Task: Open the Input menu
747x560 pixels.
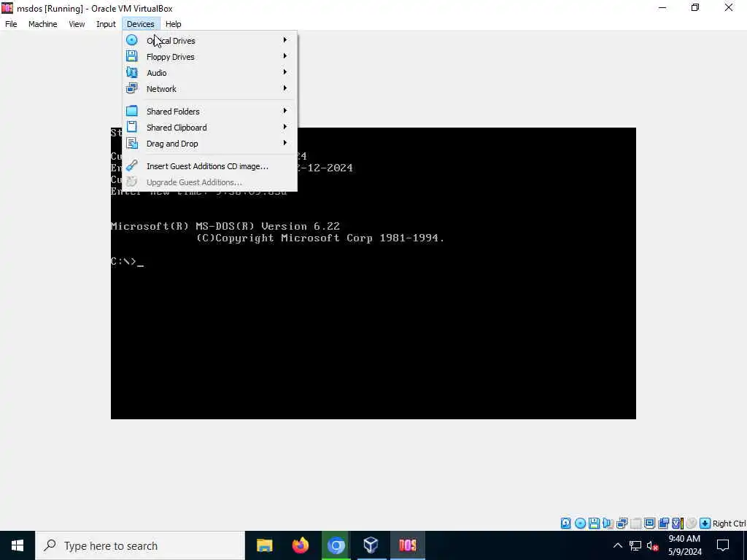Action: click(106, 24)
